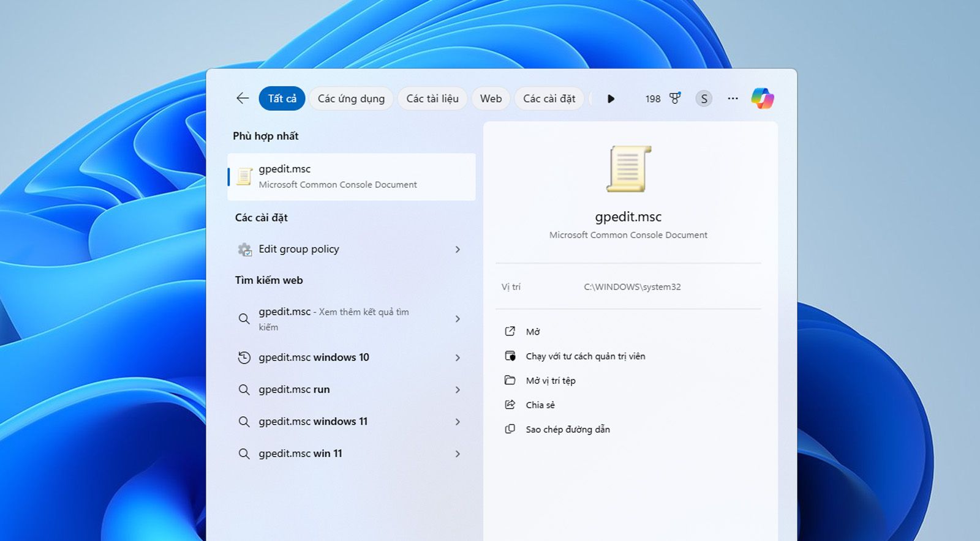Click the history icon beside gpedit.msc windows 10
Screen dimensions: 980x541
tap(244, 357)
